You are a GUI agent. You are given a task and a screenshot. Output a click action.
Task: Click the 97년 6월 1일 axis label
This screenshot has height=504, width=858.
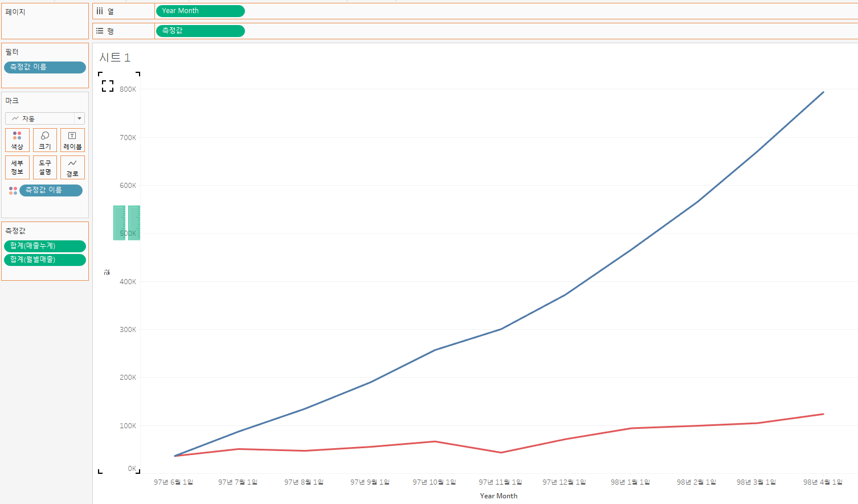[x=174, y=482]
